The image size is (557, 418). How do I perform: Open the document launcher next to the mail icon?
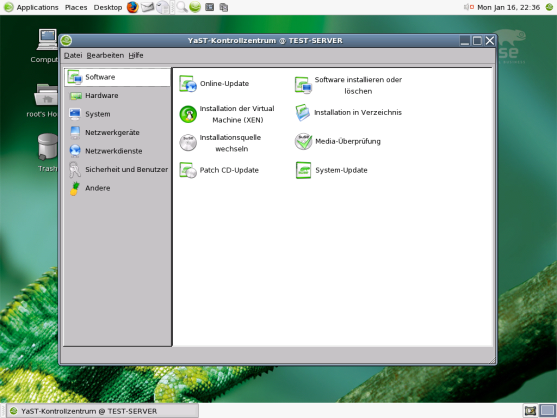click(163, 7)
